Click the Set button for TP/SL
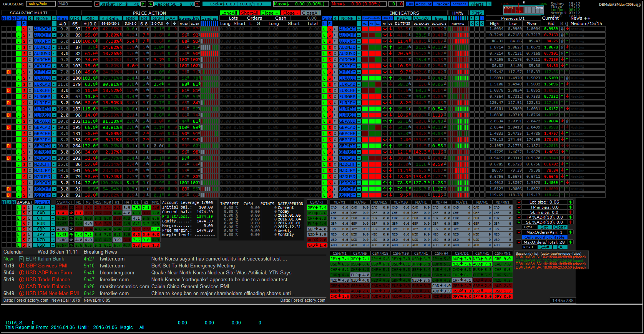 [544, 227]
